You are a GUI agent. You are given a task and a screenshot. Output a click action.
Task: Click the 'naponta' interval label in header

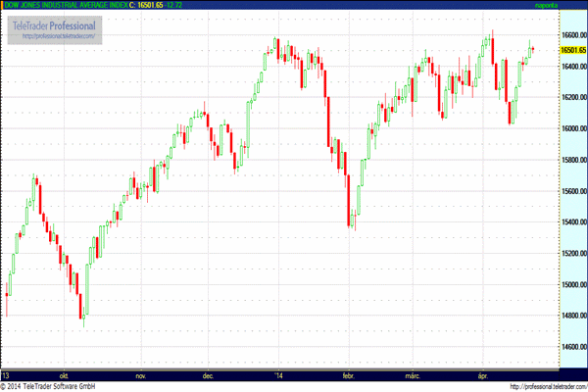point(546,5)
